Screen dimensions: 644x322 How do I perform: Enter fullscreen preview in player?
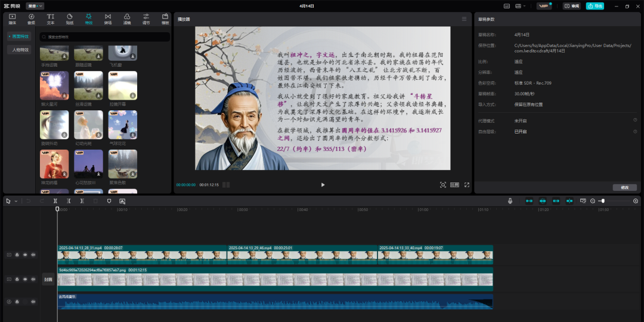467,185
